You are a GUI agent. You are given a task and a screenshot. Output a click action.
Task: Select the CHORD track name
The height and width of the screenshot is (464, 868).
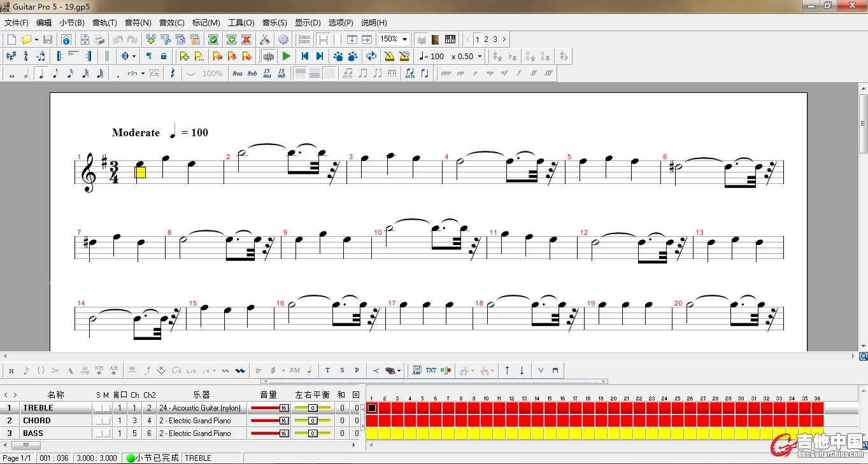pyautogui.click(x=37, y=421)
